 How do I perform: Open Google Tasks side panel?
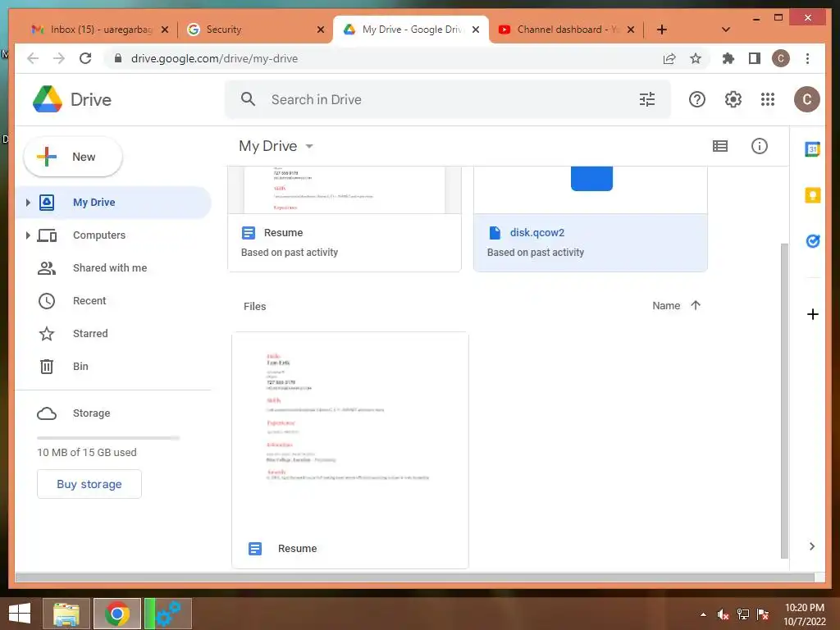click(x=813, y=241)
